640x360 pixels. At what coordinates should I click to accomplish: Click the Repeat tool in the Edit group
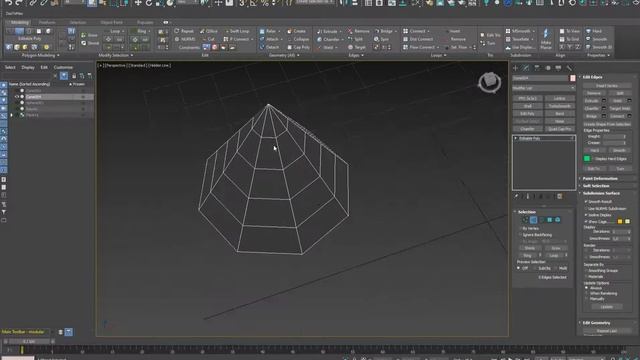click(184, 31)
